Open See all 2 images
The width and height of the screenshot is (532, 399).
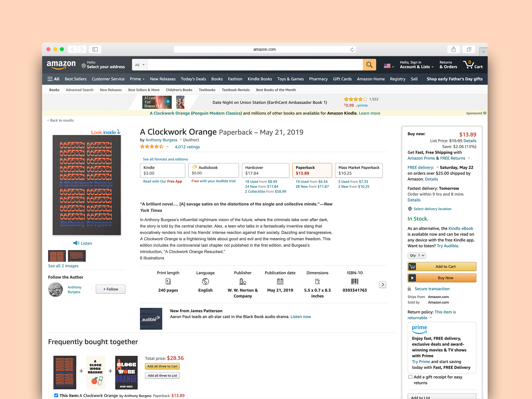pos(63,266)
